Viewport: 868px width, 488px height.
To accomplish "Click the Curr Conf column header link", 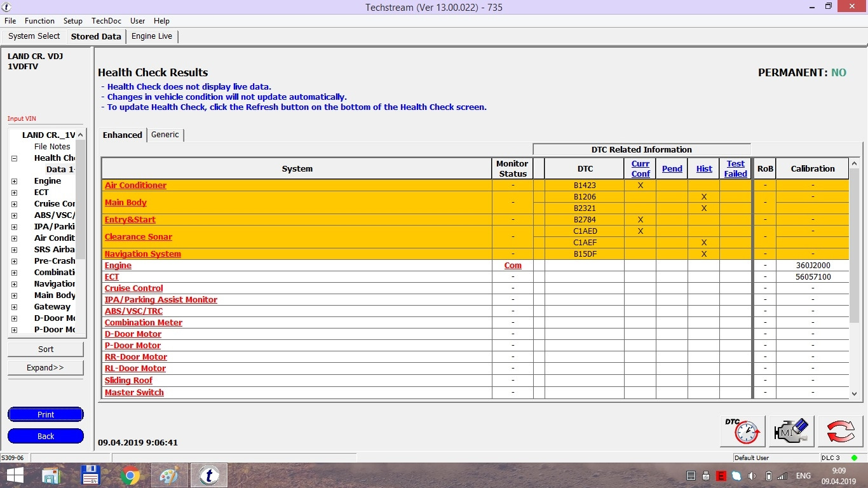I will click(x=641, y=168).
